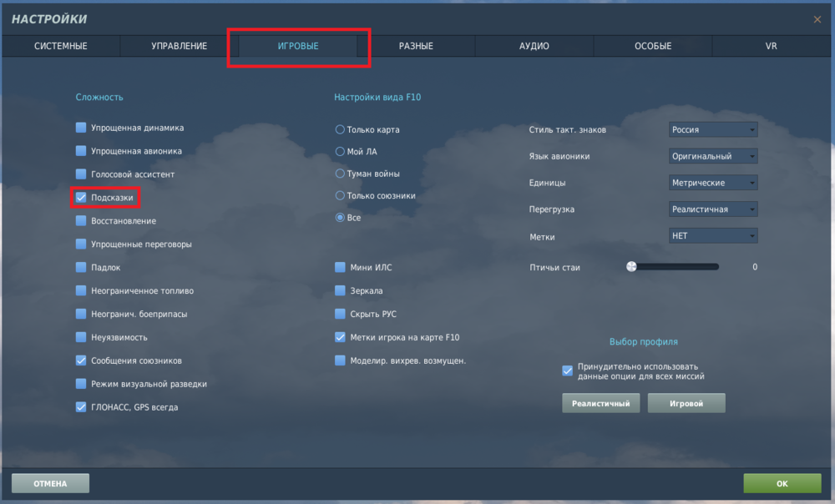Go to the Разные tab
Image resolution: width=835 pixels, height=504 pixels.
tap(416, 46)
